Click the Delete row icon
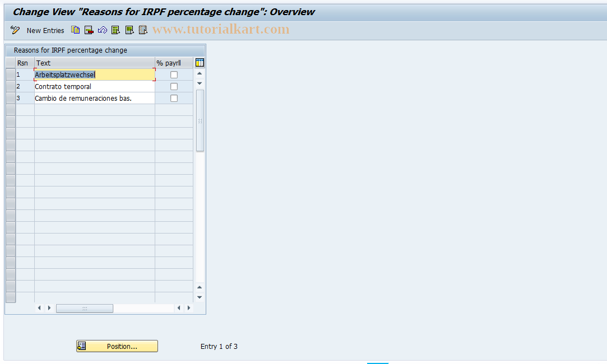The image size is (607, 364). pyautogui.click(x=89, y=30)
